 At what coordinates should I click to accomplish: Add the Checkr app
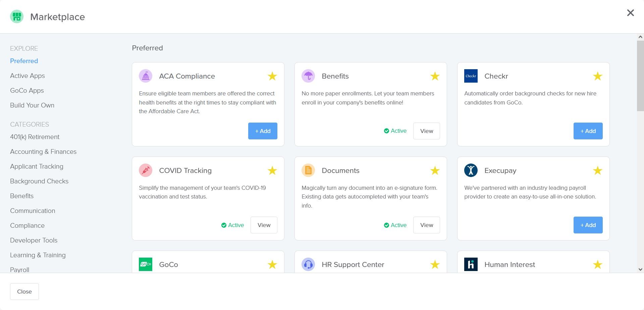pyautogui.click(x=588, y=131)
